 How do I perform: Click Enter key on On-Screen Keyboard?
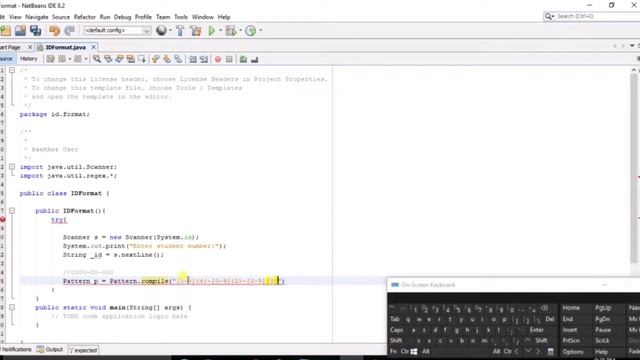pos(537,330)
